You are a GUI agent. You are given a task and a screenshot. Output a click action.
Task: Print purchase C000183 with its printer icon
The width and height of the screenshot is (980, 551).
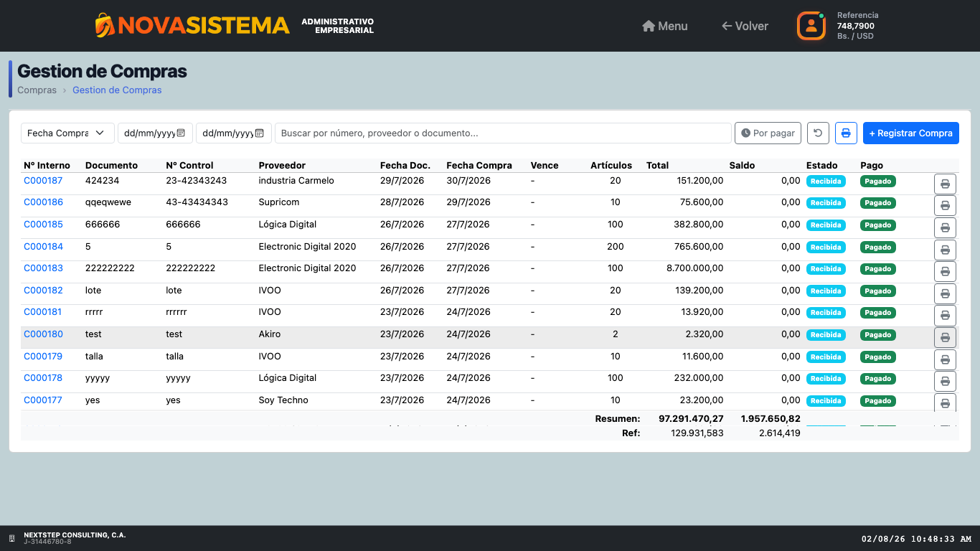point(945,272)
